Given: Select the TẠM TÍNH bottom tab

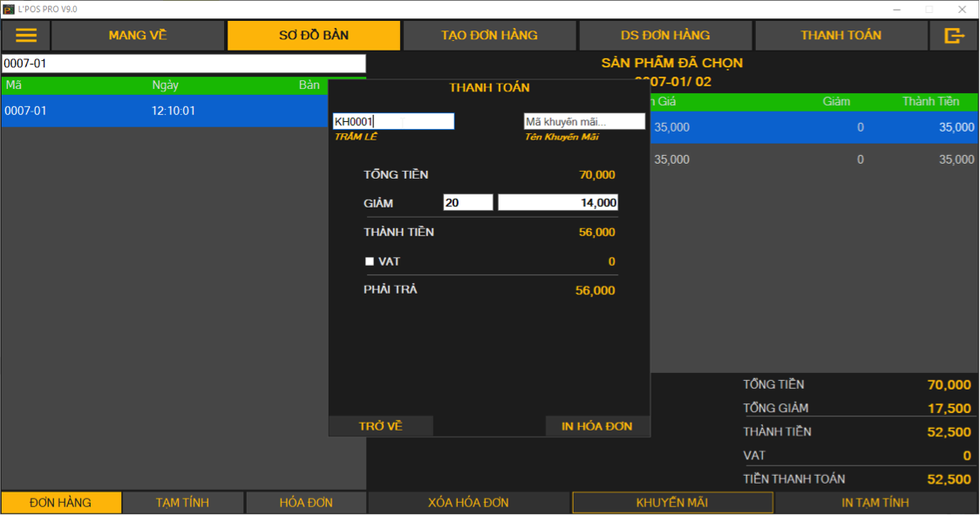Looking at the screenshot, I should click(183, 503).
